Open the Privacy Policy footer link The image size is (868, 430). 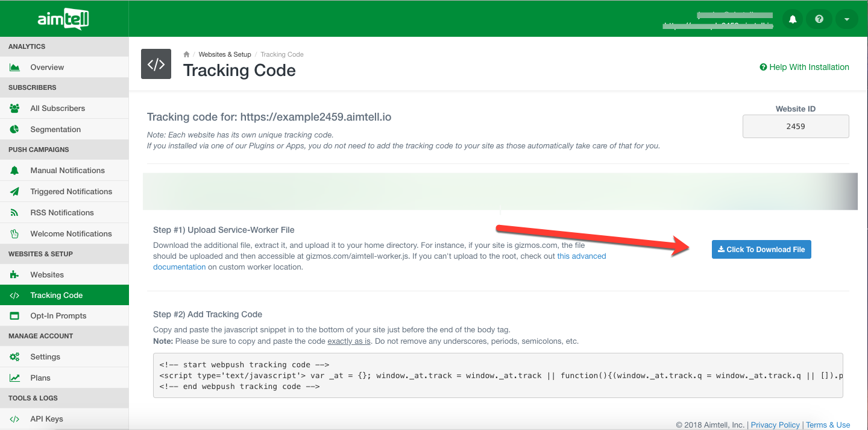point(775,425)
